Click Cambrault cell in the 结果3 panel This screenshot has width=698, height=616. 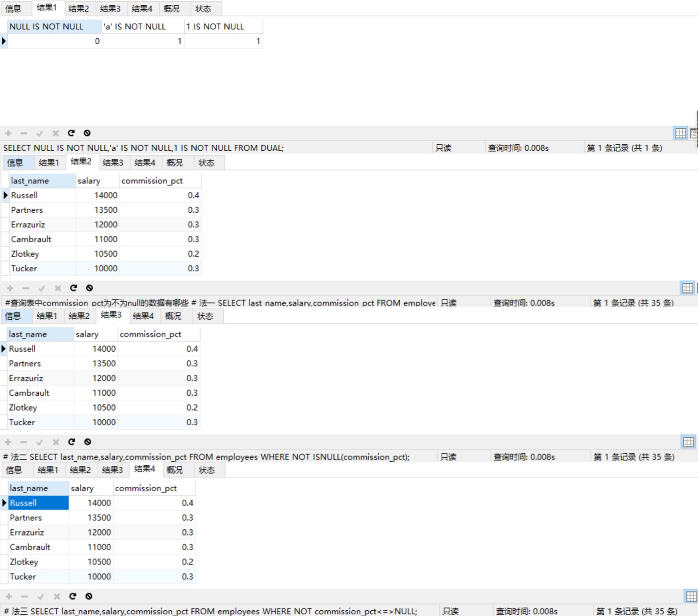(40, 393)
